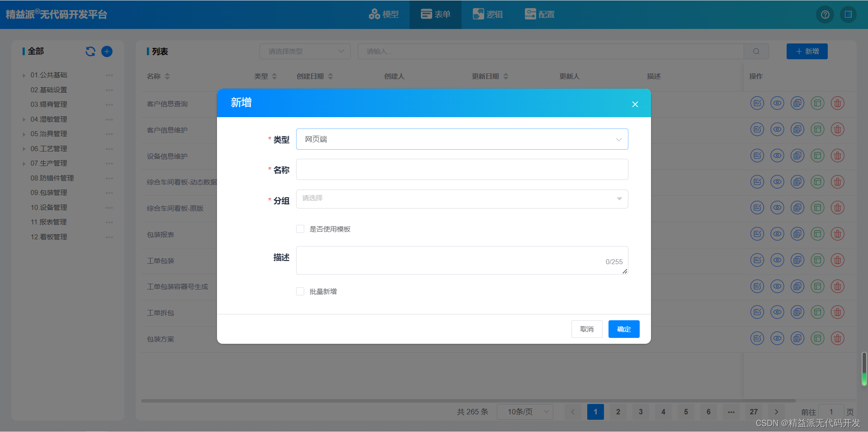The height and width of the screenshot is (432, 868).
Task: Click the 确定 button to confirm
Action: tap(624, 329)
